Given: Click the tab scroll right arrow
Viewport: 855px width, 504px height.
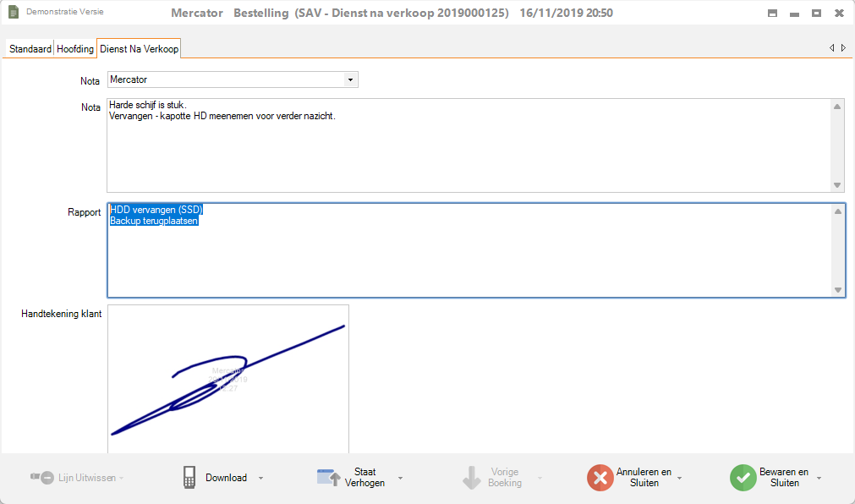Looking at the screenshot, I should [x=842, y=48].
